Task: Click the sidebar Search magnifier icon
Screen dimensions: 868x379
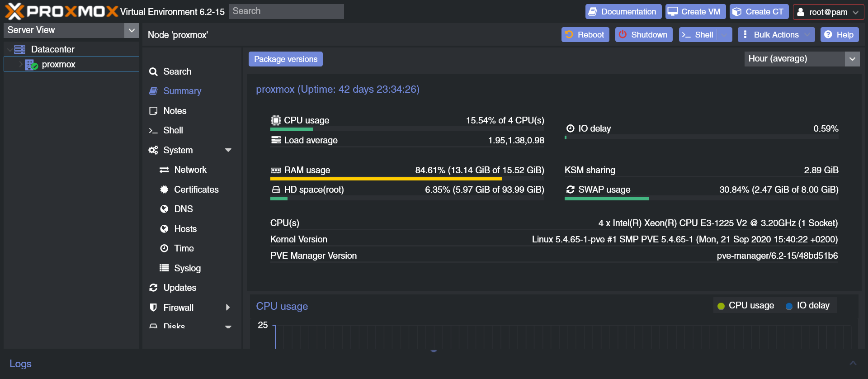Action: click(153, 71)
